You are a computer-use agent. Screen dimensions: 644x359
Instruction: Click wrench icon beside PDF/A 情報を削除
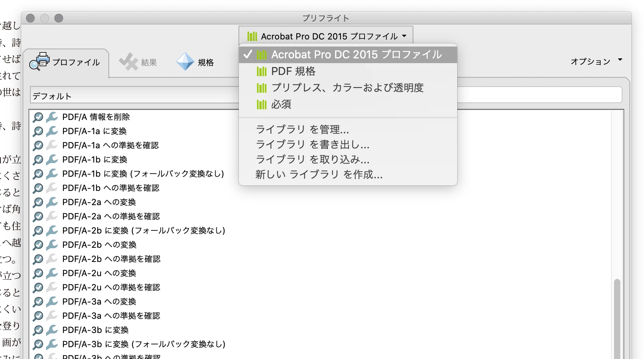click(x=52, y=117)
